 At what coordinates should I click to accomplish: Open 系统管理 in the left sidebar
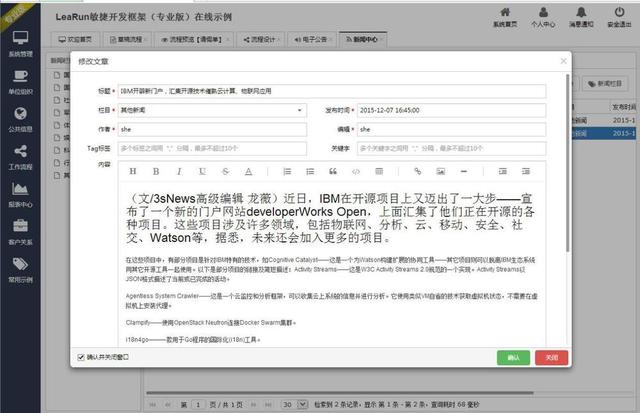coord(20,44)
